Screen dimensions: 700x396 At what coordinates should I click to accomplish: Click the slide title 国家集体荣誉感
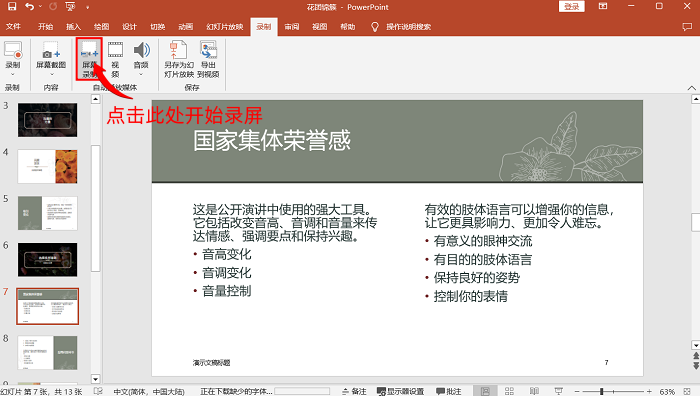tap(272, 141)
